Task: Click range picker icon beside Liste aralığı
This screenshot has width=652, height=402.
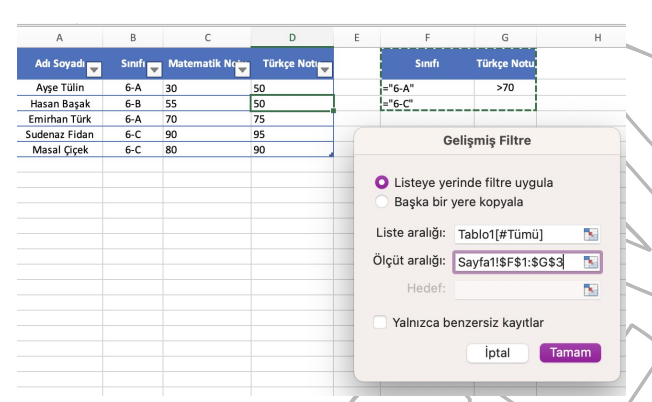Action: [590, 234]
